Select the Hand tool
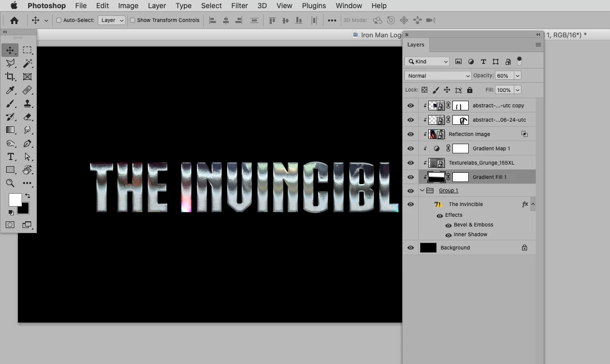Screen dimensions: 610x364 click(27, 170)
